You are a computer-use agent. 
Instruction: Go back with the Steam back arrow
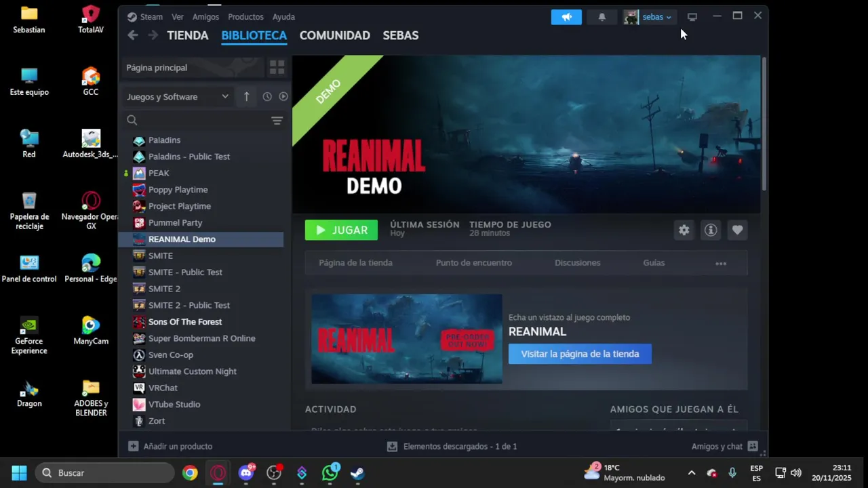tap(133, 35)
